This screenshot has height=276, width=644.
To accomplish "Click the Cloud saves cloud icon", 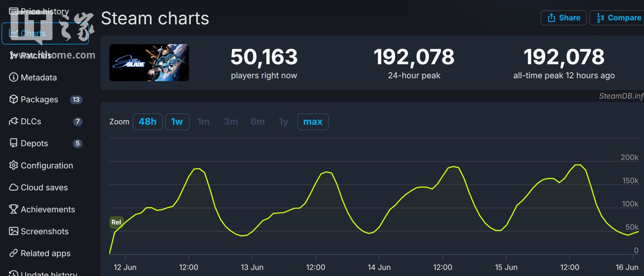I will click(x=13, y=187).
